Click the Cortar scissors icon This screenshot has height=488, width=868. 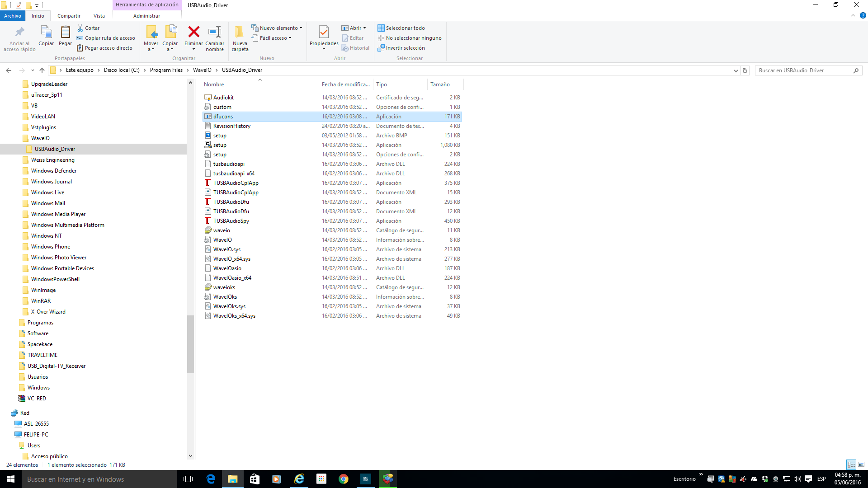[x=80, y=28]
